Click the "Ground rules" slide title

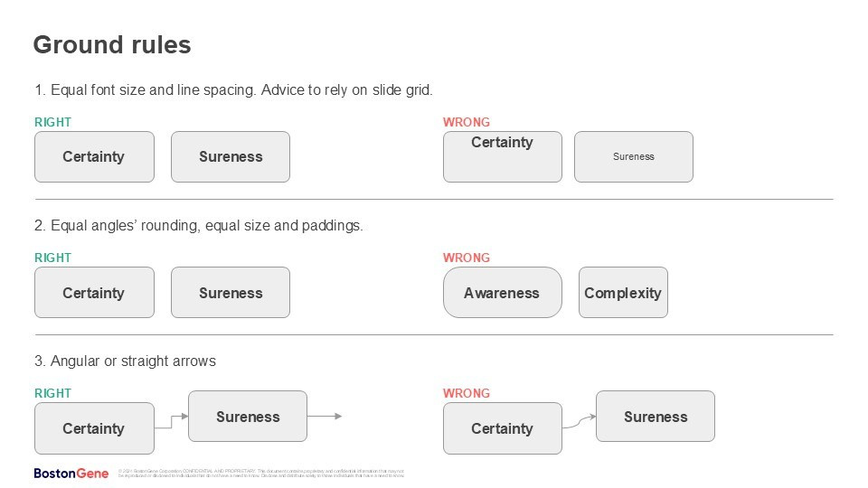112,45
